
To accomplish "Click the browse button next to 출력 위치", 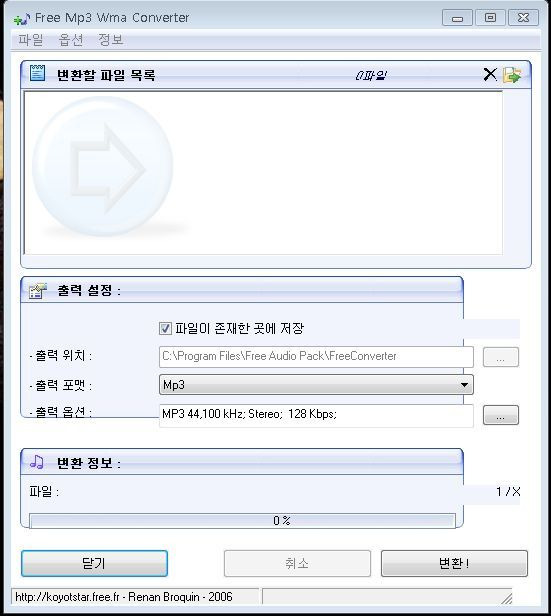I will coord(501,357).
